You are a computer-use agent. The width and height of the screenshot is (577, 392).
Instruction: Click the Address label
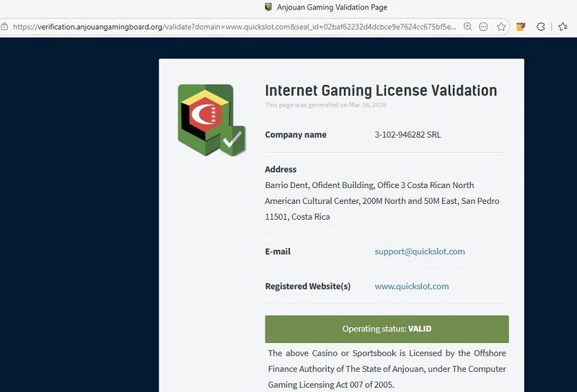click(x=281, y=169)
